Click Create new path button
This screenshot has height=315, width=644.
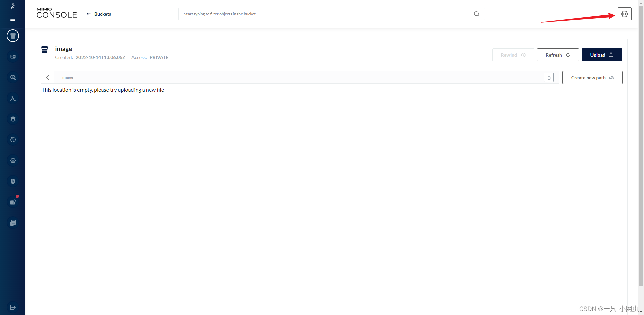pos(592,78)
